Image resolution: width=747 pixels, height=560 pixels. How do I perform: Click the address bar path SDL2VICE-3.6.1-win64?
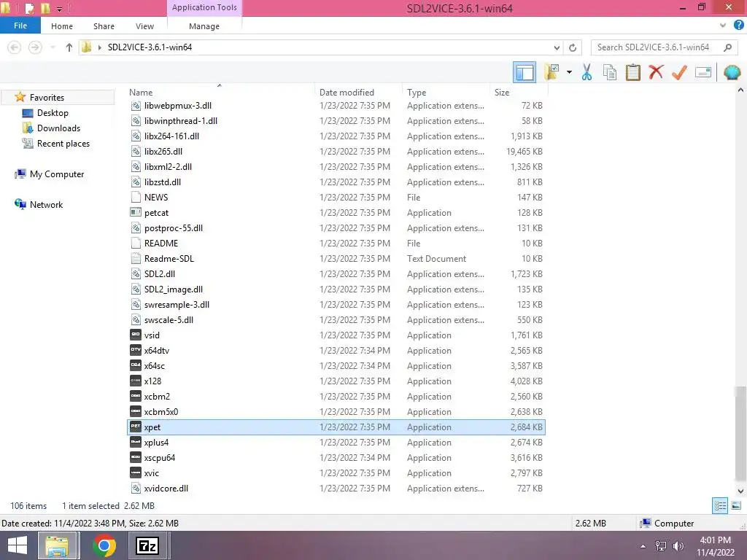pyautogui.click(x=150, y=47)
